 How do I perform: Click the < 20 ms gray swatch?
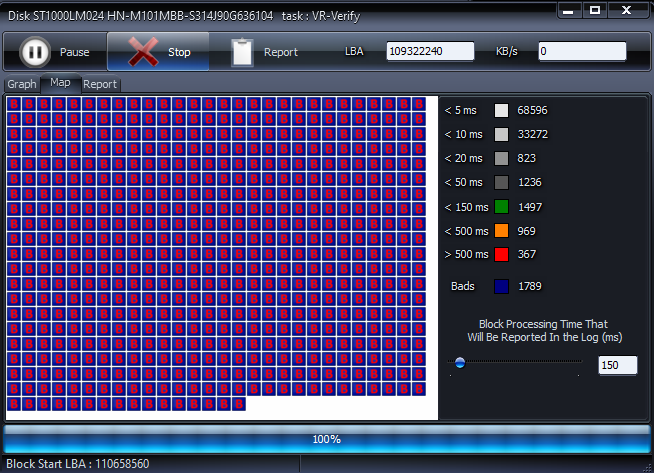point(501,159)
